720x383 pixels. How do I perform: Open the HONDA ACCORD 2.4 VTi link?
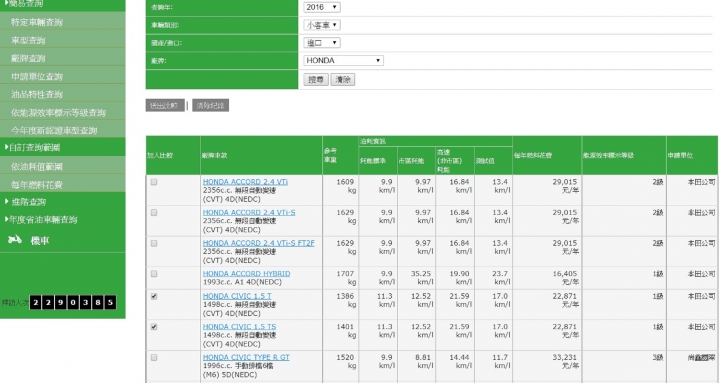[245, 182]
